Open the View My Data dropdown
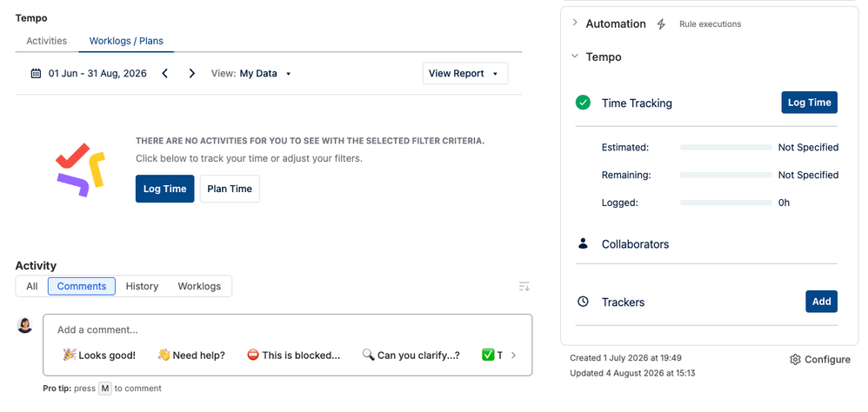Screen dimensions: 868x412 click(251, 74)
